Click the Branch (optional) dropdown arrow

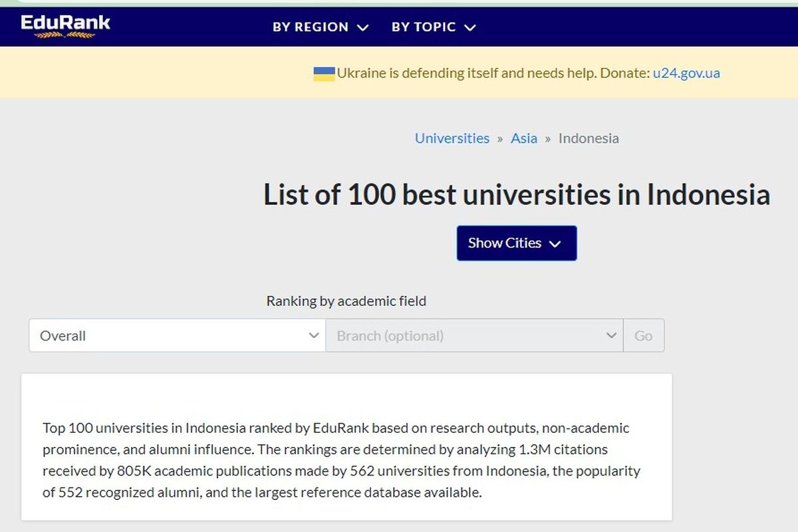612,335
